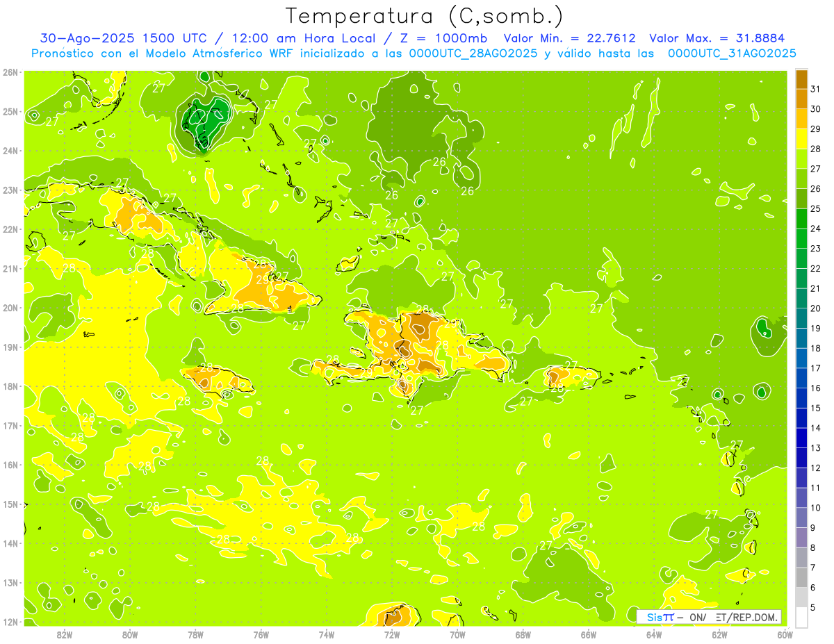Click the legend scale label "10"
The height and width of the screenshot is (644, 834).
pos(816,508)
